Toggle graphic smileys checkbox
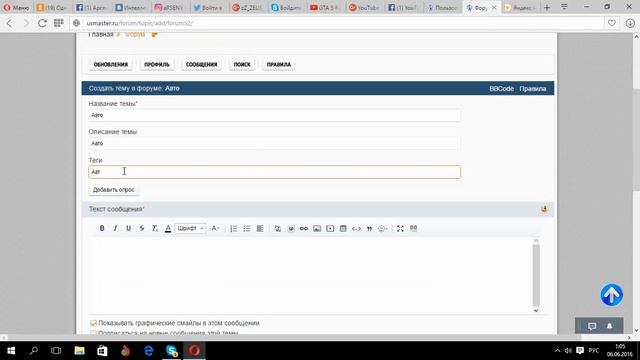 click(x=93, y=323)
